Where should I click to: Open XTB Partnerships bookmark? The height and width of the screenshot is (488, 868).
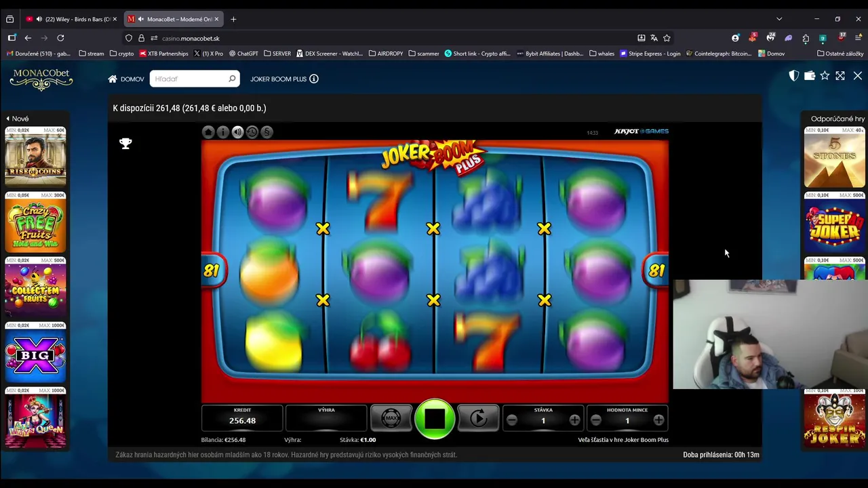point(163,54)
